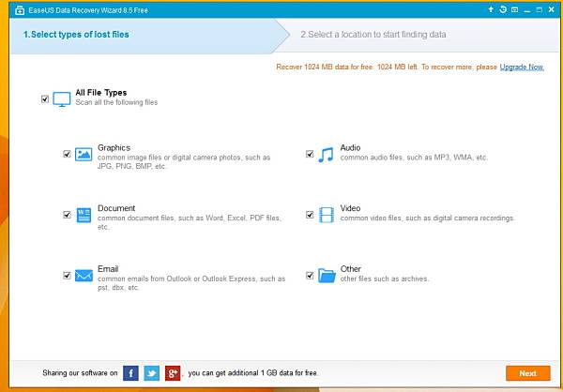Viewport: 563px width, 392px height.
Task: Disable the Other file types checkbox
Action: 310,276
